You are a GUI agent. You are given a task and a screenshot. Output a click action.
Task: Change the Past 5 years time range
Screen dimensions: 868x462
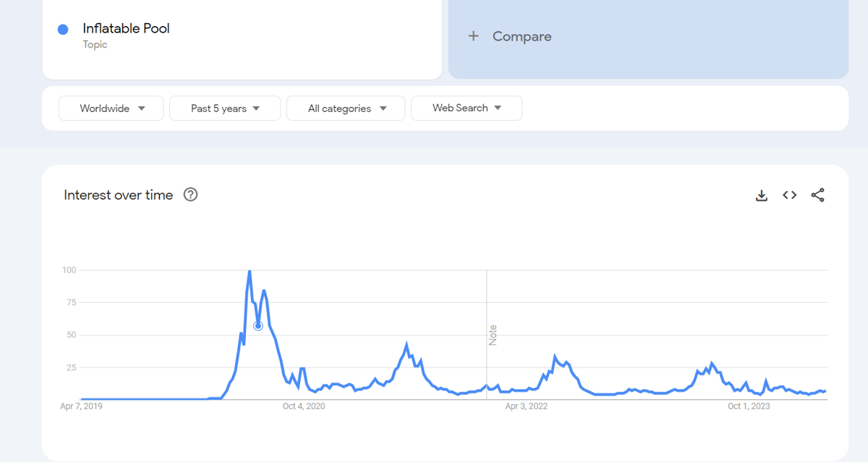pos(225,108)
